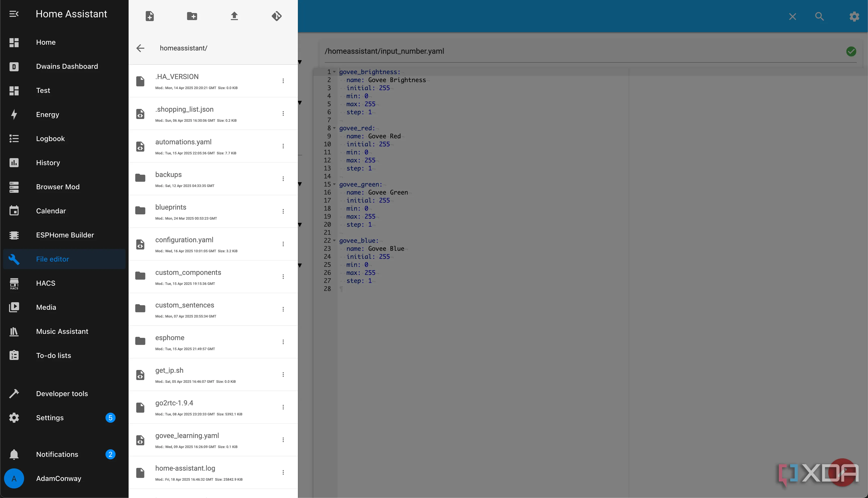The height and width of the screenshot is (498, 868).
Task: Fold the govee_green block at line 15
Action: [x=334, y=184]
